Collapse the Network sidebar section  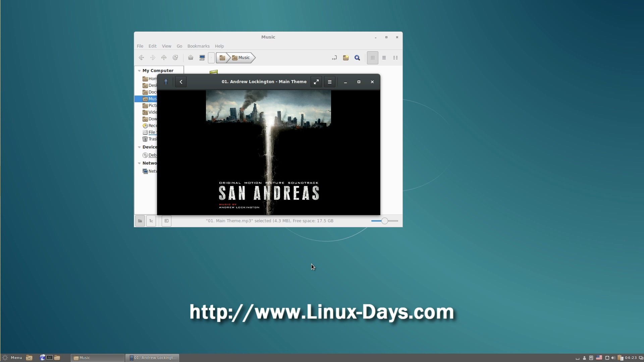pyautogui.click(x=139, y=163)
